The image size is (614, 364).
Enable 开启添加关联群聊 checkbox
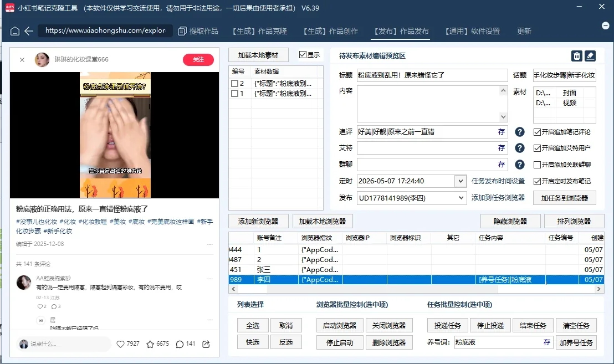point(538,165)
